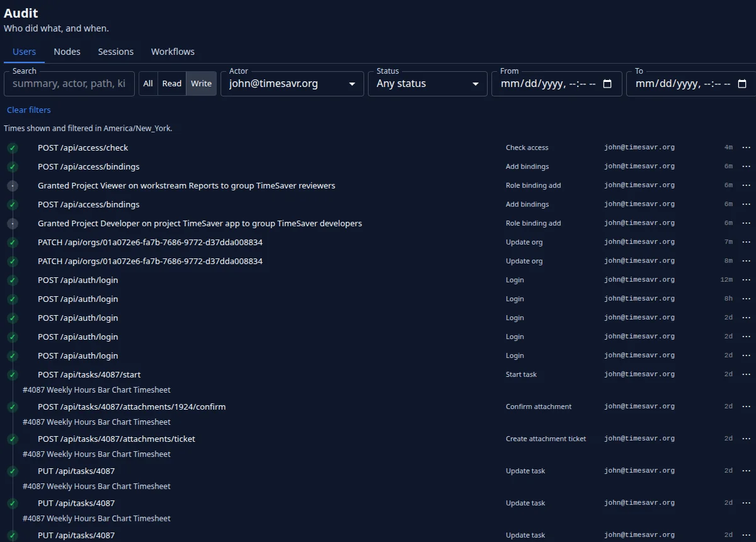The width and height of the screenshot is (756, 542).
Task: Open the three-dot menu for the Update org 7m row
Action: [x=747, y=242]
